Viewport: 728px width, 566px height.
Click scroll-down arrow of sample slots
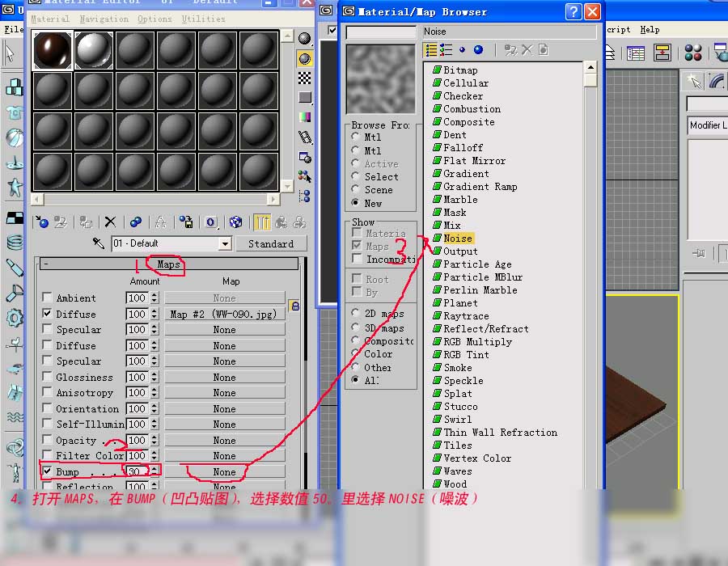click(x=287, y=186)
